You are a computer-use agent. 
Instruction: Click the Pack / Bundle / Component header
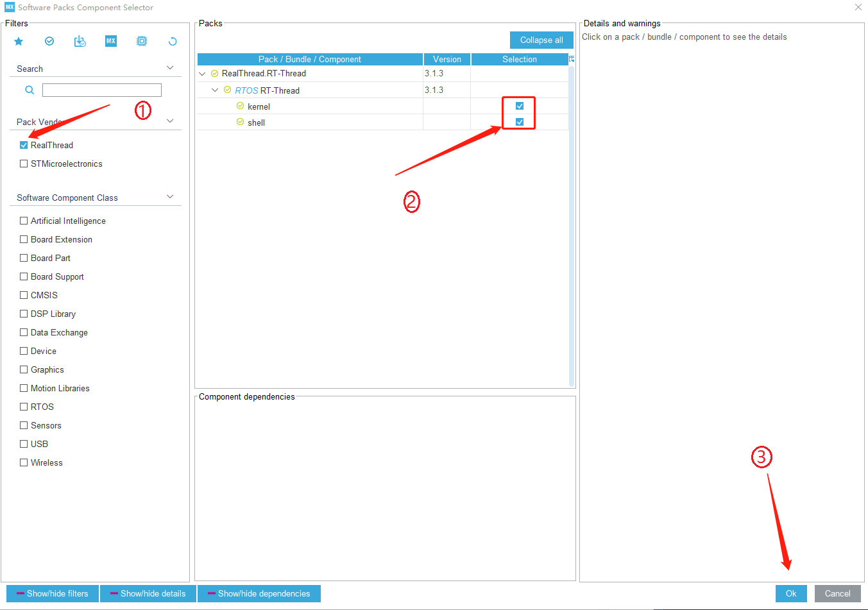tap(310, 59)
